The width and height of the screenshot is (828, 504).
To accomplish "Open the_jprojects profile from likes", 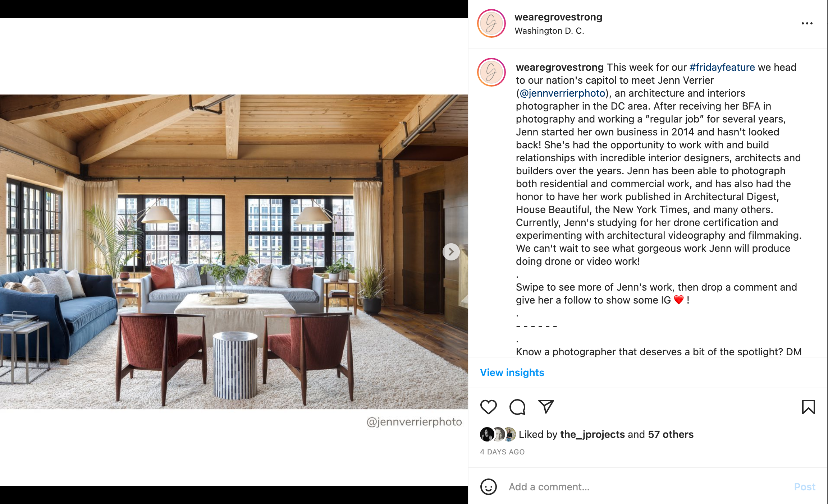I will click(x=593, y=434).
